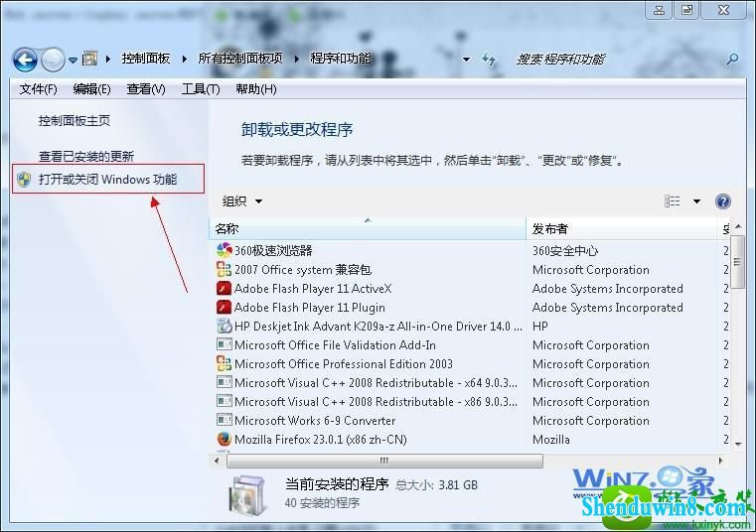The image size is (756, 532).
Task: Open 打开或关闭 Windows 功能 link
Action: coord(108,180)
